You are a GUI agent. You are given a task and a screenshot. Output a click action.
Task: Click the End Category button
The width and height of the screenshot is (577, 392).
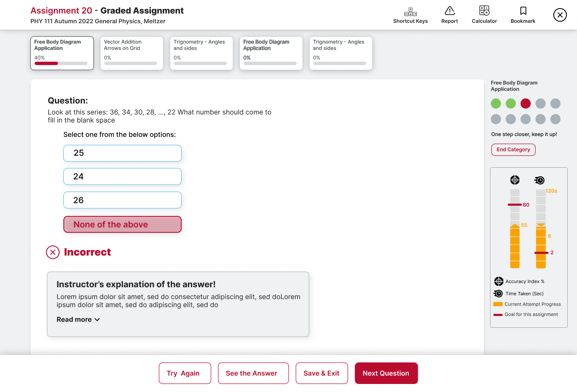click(513, 150)
